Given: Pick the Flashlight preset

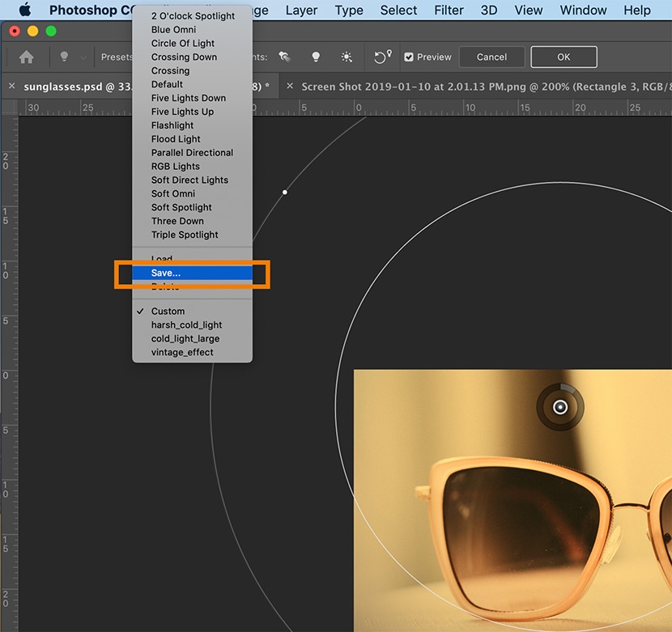Looking at the screenshot, I should click(x=172, y=125).
